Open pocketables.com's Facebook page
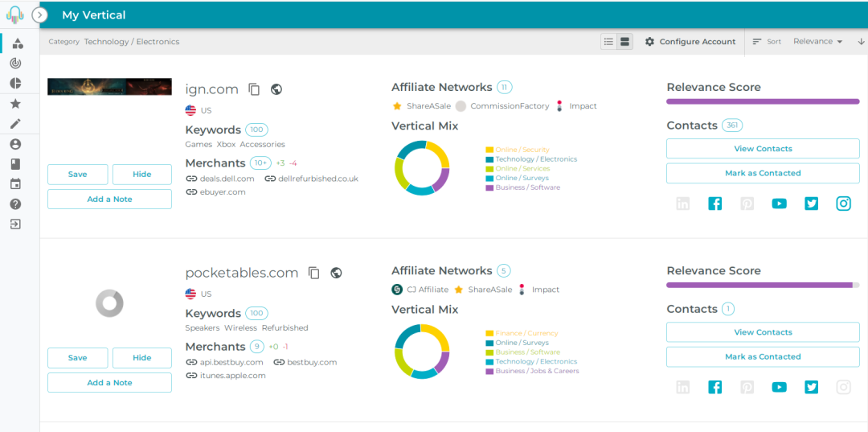868x432 pixels. coord(714,387)
